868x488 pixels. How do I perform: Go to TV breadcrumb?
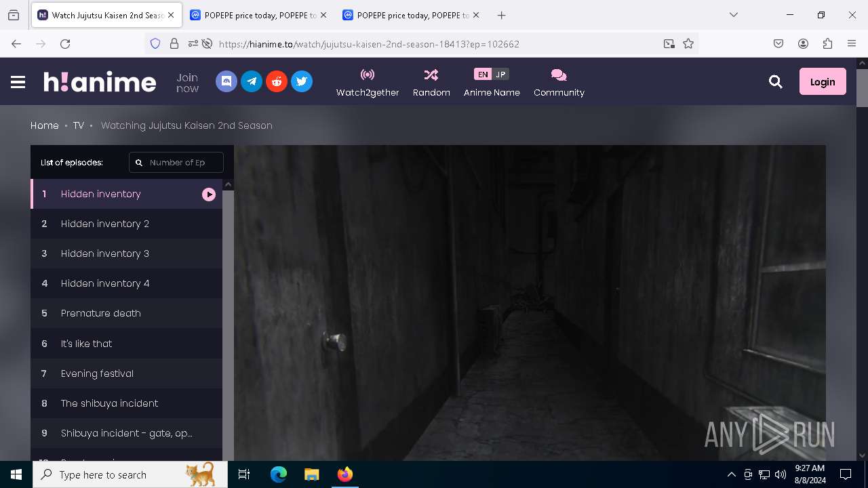tap(79, 125)
